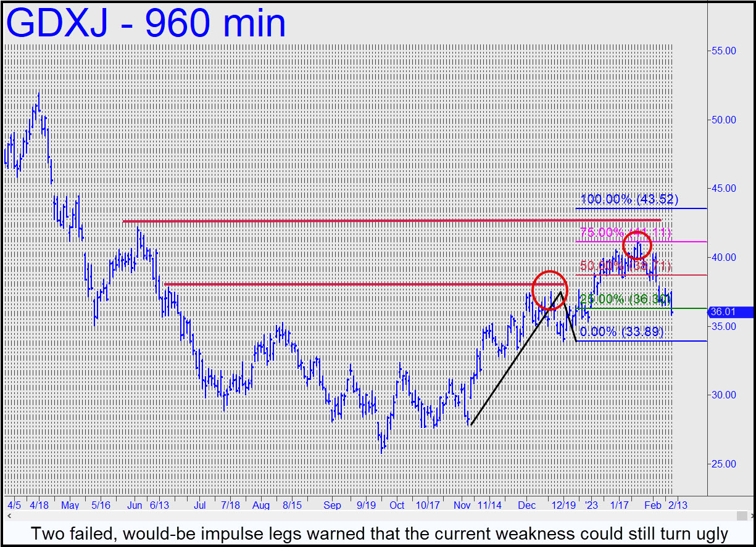Image resolution: width=756 pixels, height=547 pixels.
Task: Select the 100.00% (43.52) target label
Action: [629, 199]
